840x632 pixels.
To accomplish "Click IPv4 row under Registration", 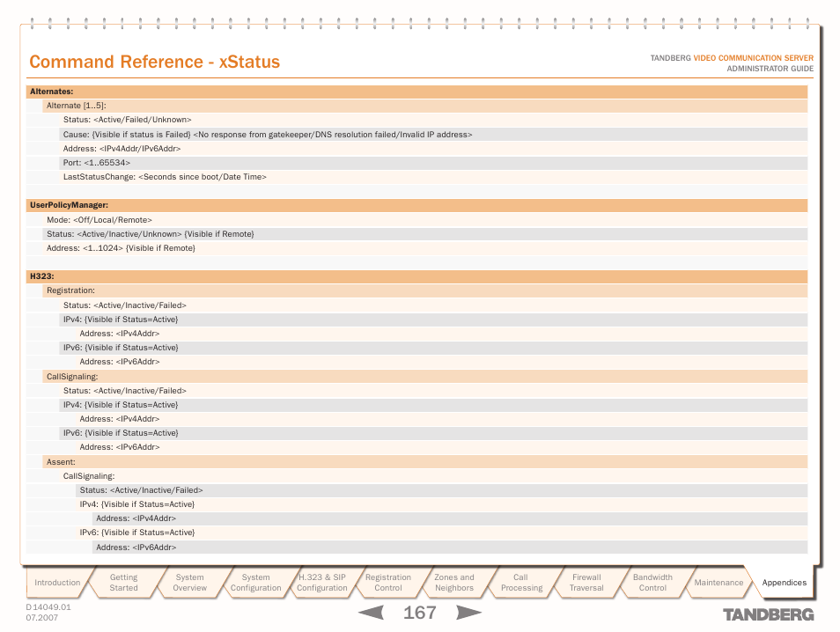I will pos(433,320).
